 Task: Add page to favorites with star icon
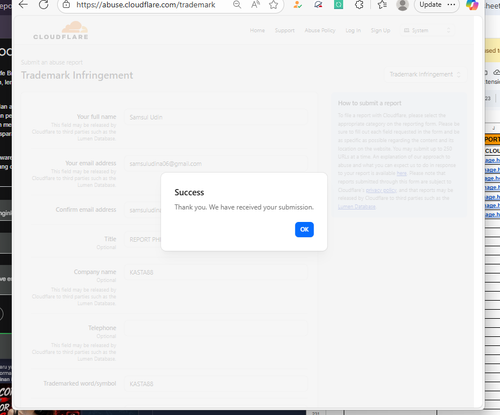pyautogui.click(x=273, y=5)
